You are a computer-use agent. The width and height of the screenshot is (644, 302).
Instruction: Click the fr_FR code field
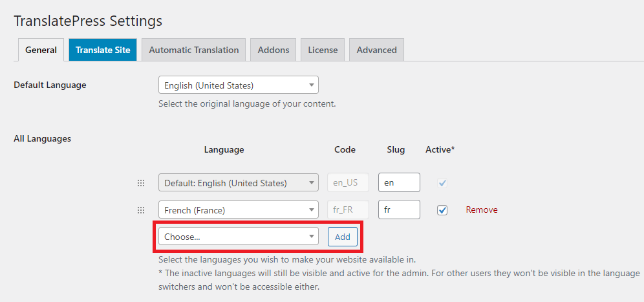tap(348, 210)
